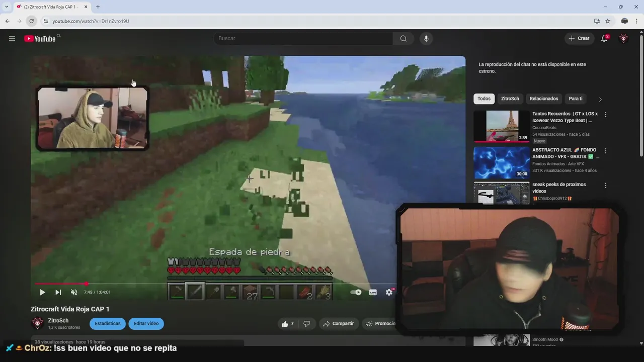Open player settings gear
The image size is (644, 362).
(389, 292)
